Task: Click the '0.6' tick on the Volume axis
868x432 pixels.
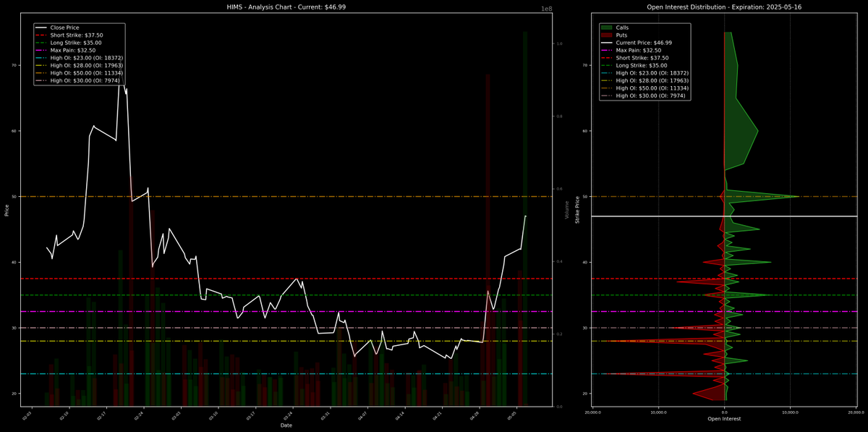Action: click(559, 189)
